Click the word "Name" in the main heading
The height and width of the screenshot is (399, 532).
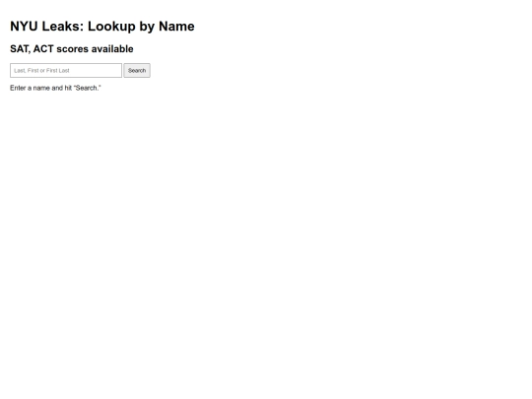[x=176, y=27]
